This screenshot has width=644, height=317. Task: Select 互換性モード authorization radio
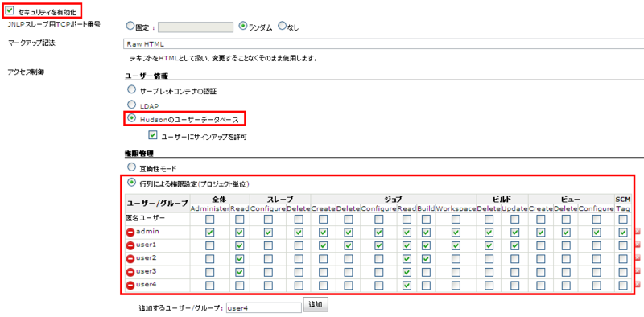pos(131,167)
